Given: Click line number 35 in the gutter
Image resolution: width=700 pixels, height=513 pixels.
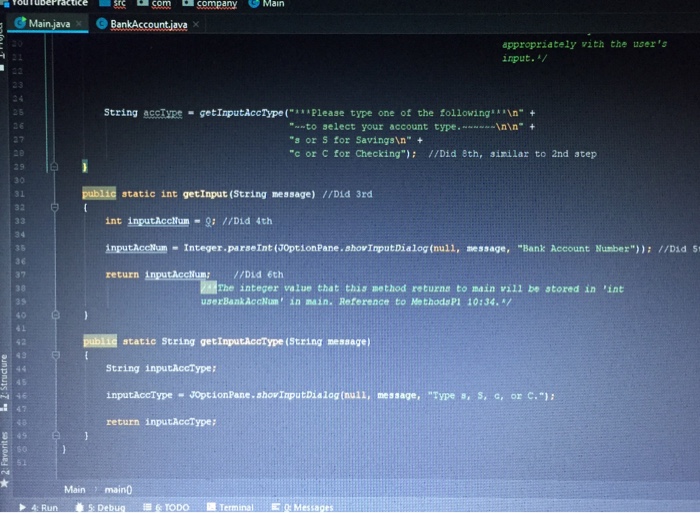Looking at the screenshot, I should tap(19, 248).
